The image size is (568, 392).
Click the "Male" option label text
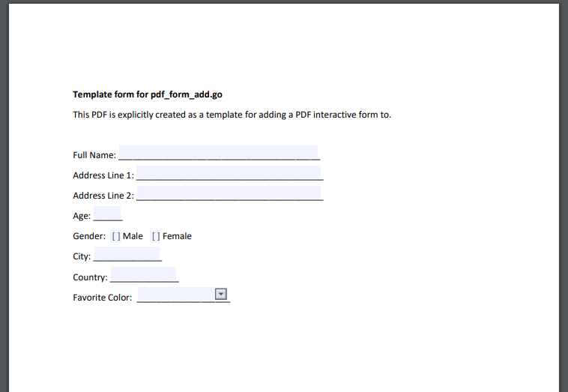point(133,236)
